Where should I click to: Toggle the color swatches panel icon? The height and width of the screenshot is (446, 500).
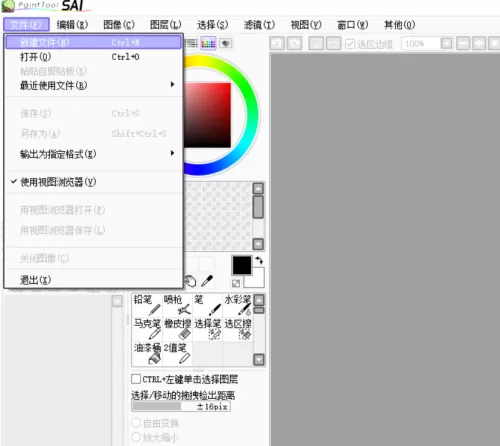click(x=208, y=44)
